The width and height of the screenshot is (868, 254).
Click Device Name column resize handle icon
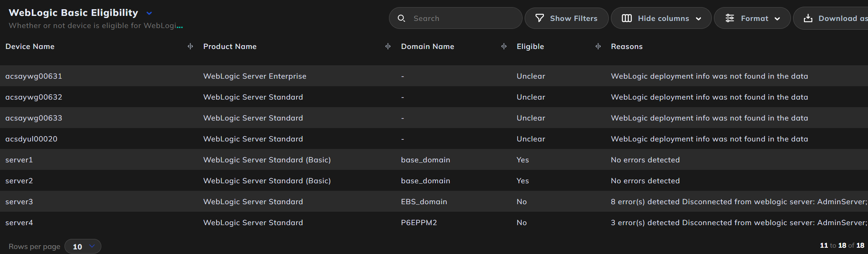coord(190,46)
